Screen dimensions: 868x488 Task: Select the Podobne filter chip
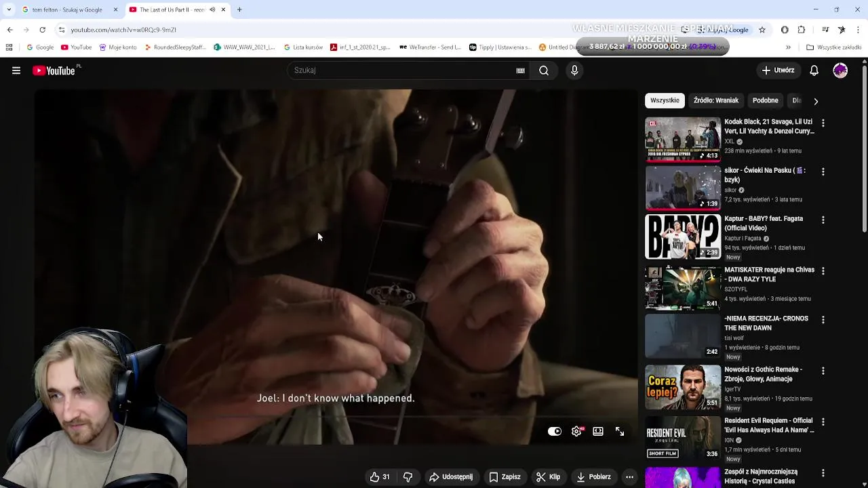click(765, 100)
